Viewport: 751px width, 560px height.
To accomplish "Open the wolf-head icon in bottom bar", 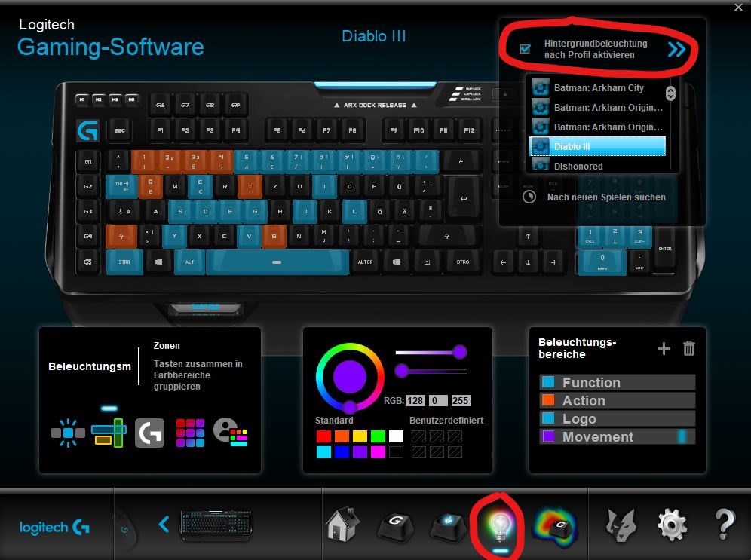I will point(621,525).
